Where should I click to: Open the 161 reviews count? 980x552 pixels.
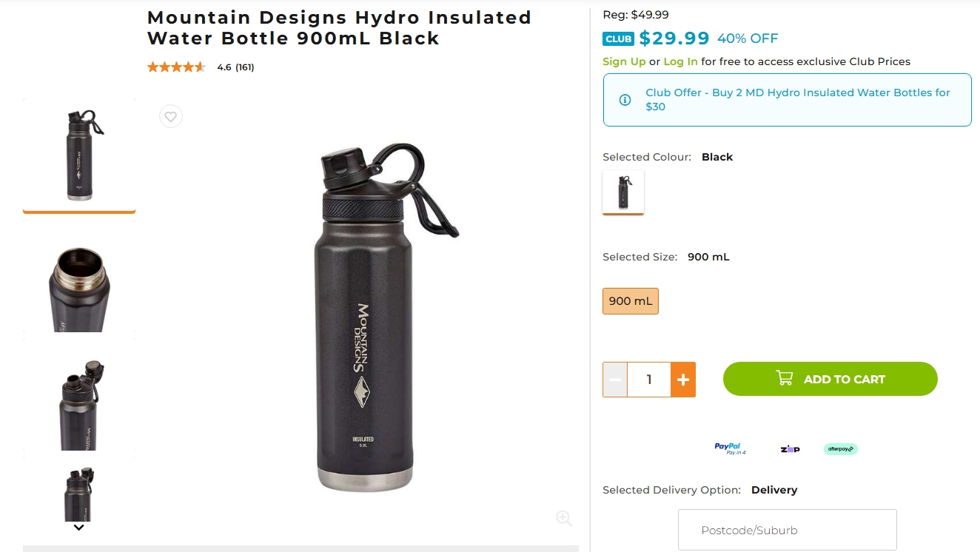(x=245, y=67)
